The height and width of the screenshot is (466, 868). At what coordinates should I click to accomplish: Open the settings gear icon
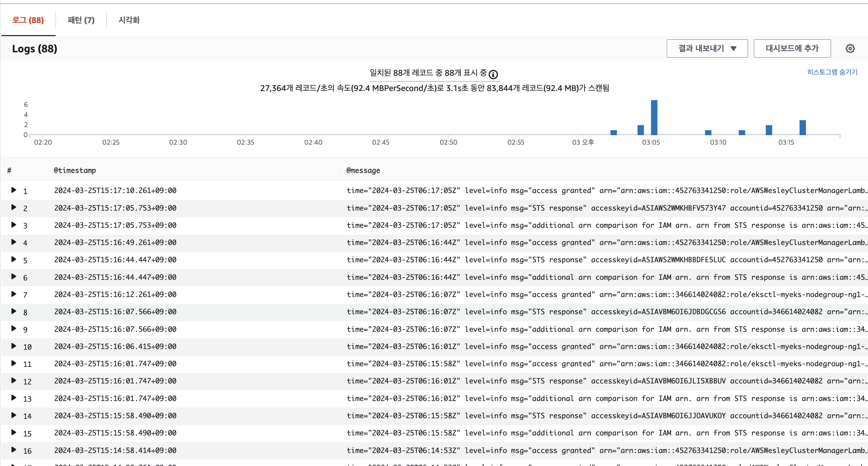(x=850, y=48)
